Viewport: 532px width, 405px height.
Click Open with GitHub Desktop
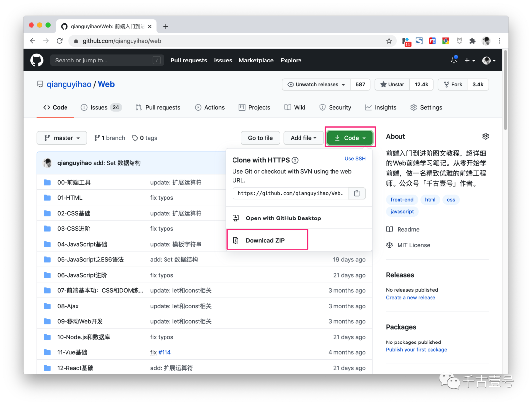(283, 218)
